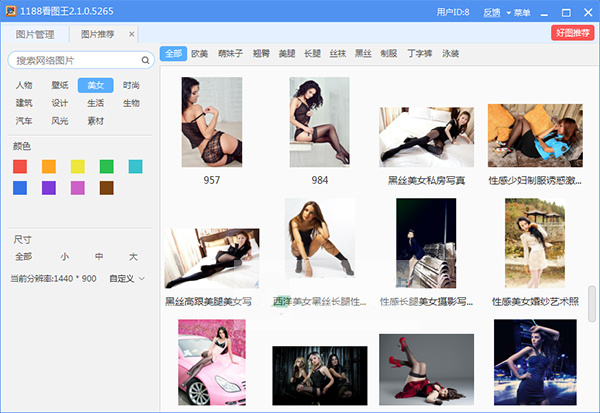This screenshot has width=600, height=413.
Task: Filter by the yellow color swatch
Action: [78, 167]
